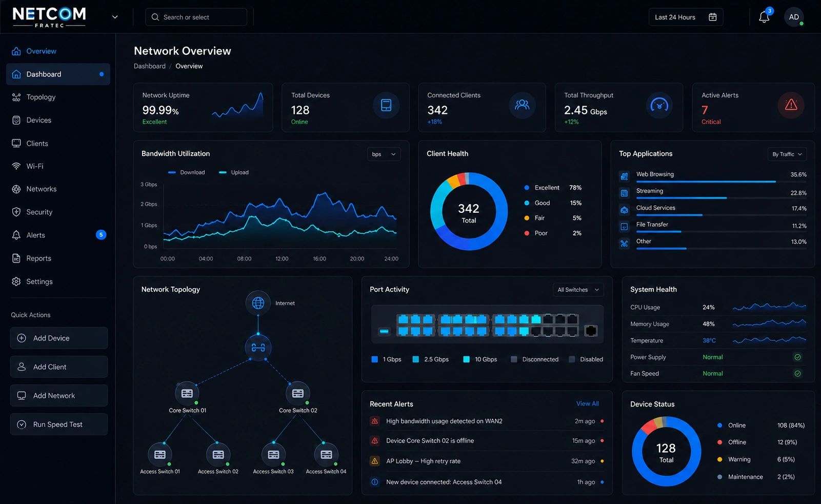The width and height of the screenshot is (821, 504).
Task: Click the calendar icon in date range
Action: point(712,17)
